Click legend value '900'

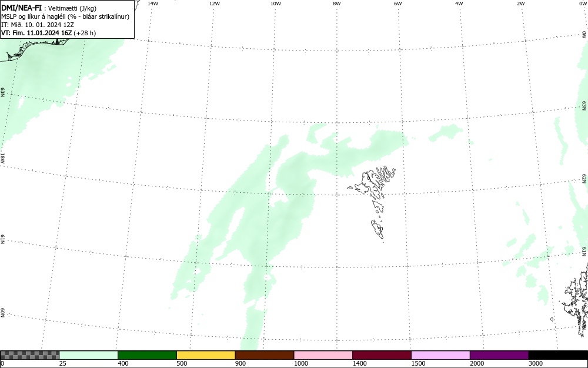pyautogui.click(x=240, y=363)
